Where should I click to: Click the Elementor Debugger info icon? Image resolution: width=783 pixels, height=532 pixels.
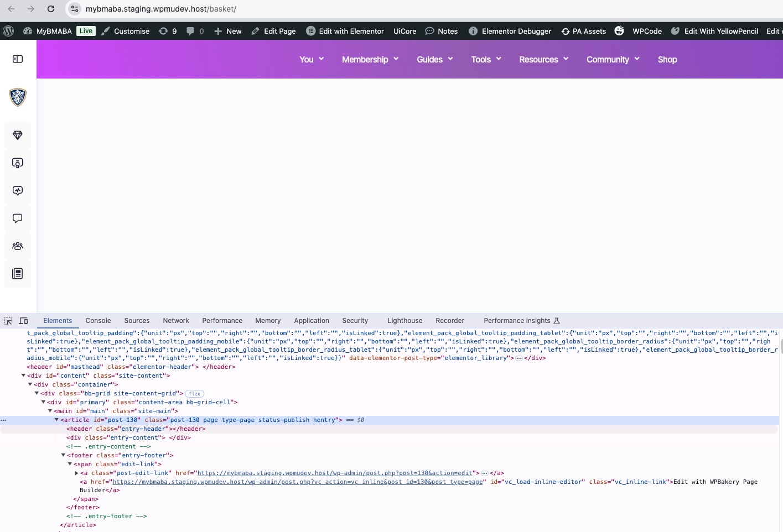click(473, 31)
